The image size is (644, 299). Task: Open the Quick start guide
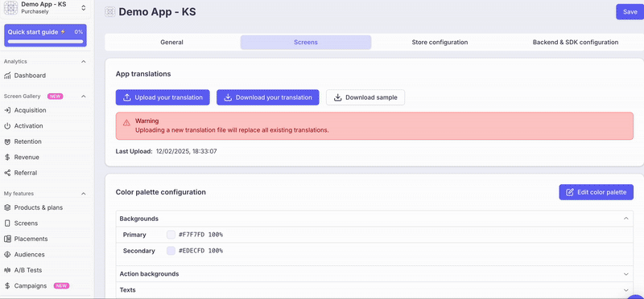(x=45, y=35)
